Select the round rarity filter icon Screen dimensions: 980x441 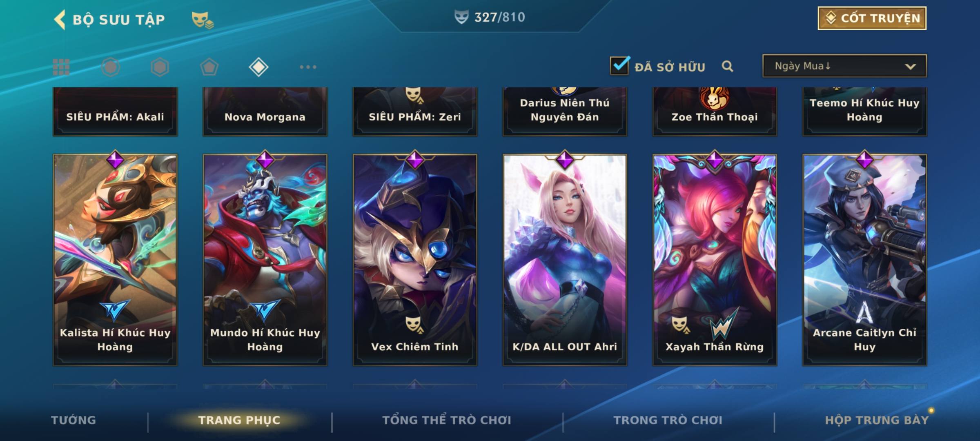pos(111,67)
